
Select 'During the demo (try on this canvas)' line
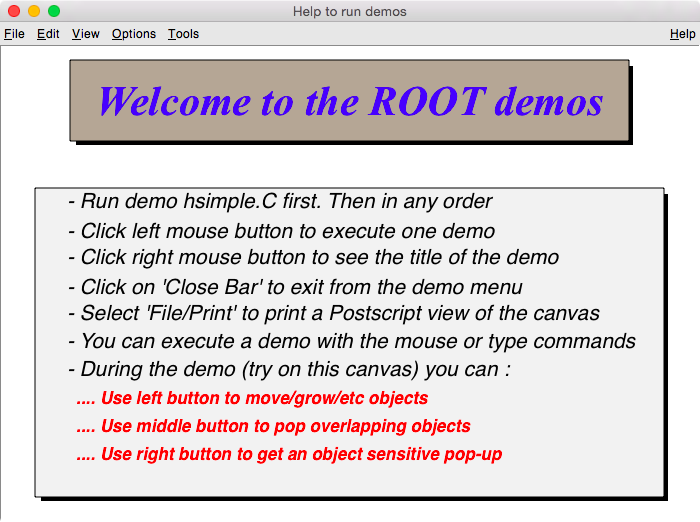tap(289, 370)
